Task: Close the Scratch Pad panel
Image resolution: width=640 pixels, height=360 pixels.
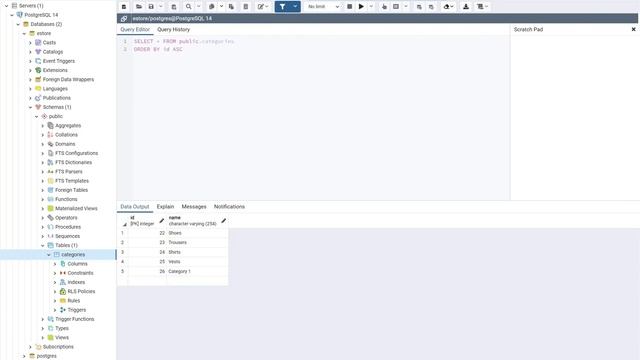Action: pyautogui.click(x=633, y=29)
